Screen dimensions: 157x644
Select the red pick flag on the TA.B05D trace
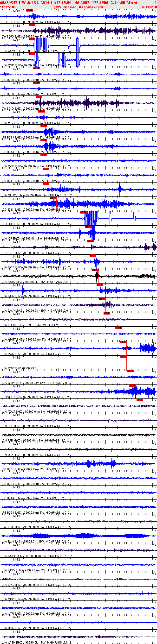tap(32, 25)
